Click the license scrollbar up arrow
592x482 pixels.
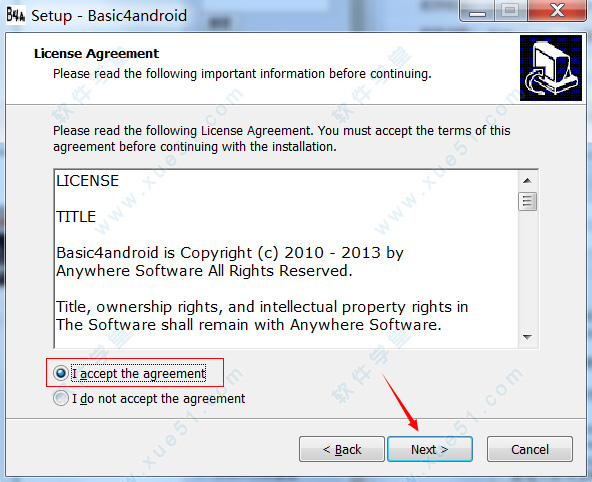coord(527,181)
